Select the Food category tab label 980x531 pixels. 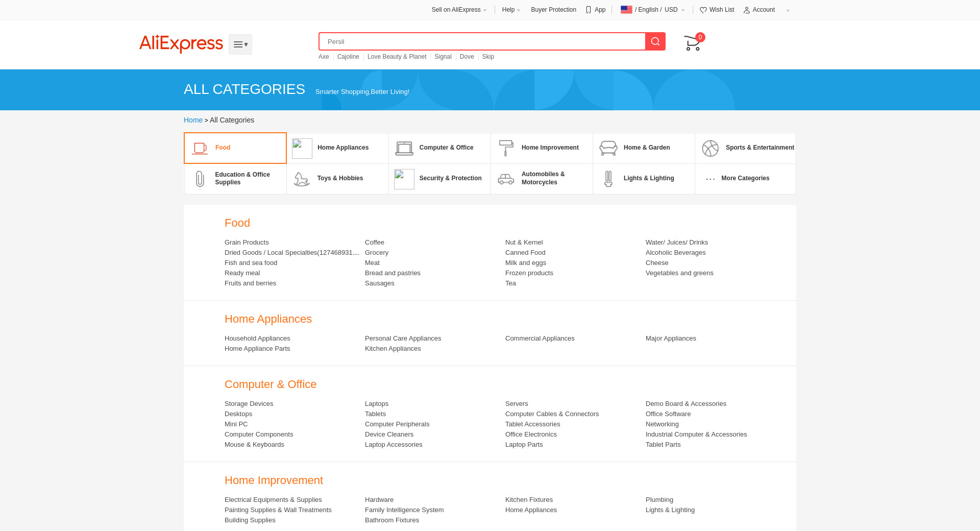pyautogui.click(x=223, y=148)
